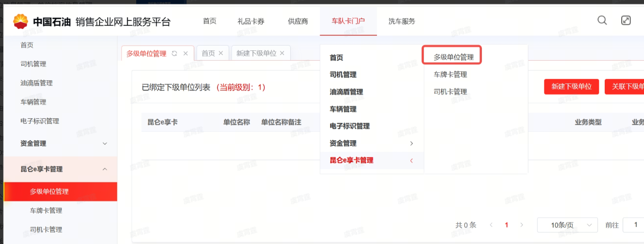Click the China Petroleum logo

tap(21, 21)
